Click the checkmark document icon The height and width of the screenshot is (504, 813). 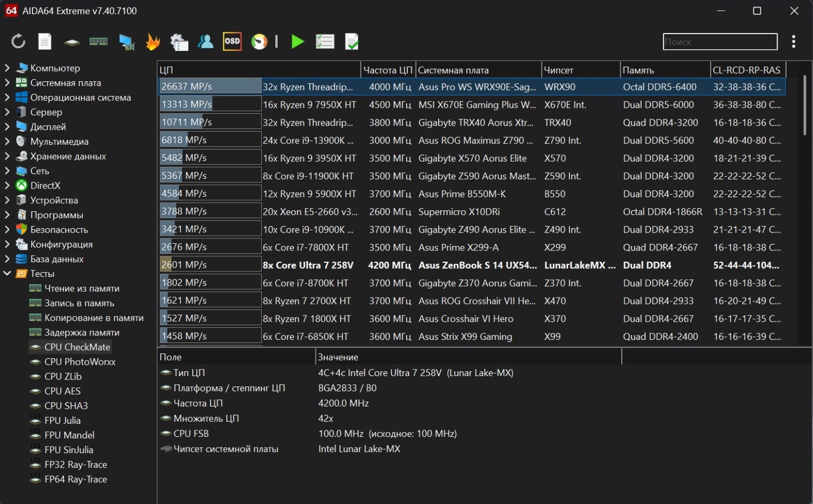coord(352,42)
